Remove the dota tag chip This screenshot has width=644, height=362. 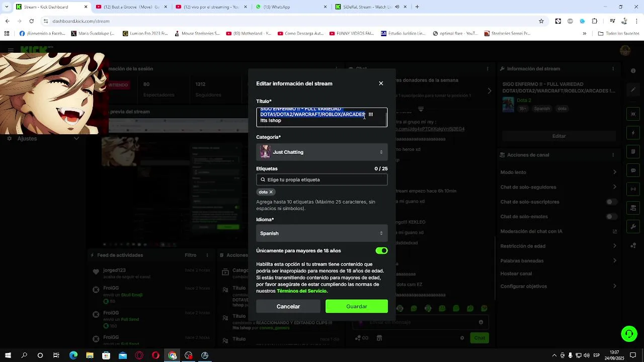click(271, 192)
